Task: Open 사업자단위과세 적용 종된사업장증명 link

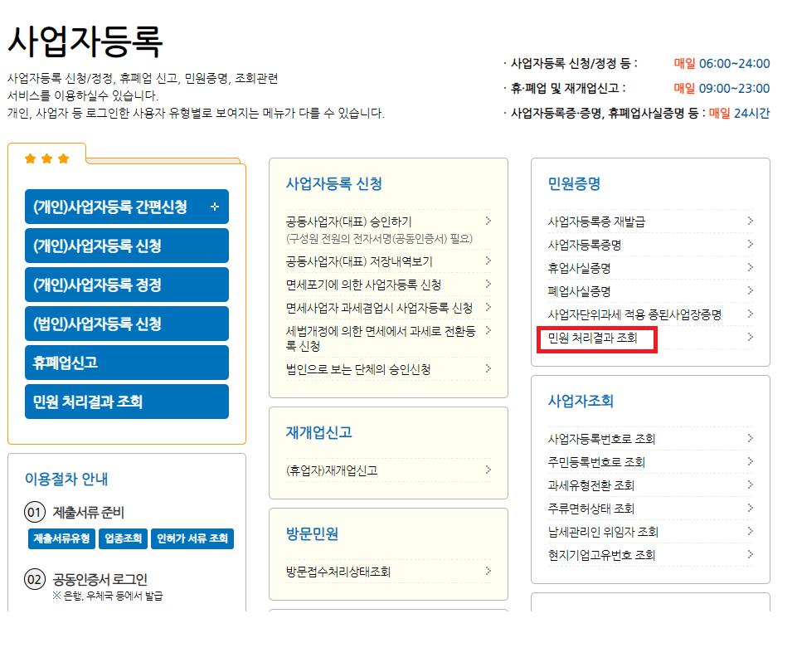Action: point(634,314)
